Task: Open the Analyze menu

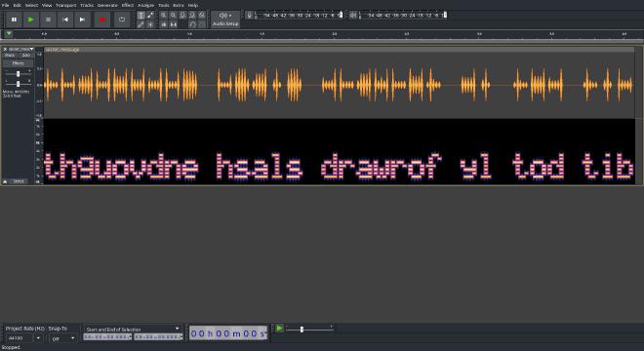Action: [145, 5]
